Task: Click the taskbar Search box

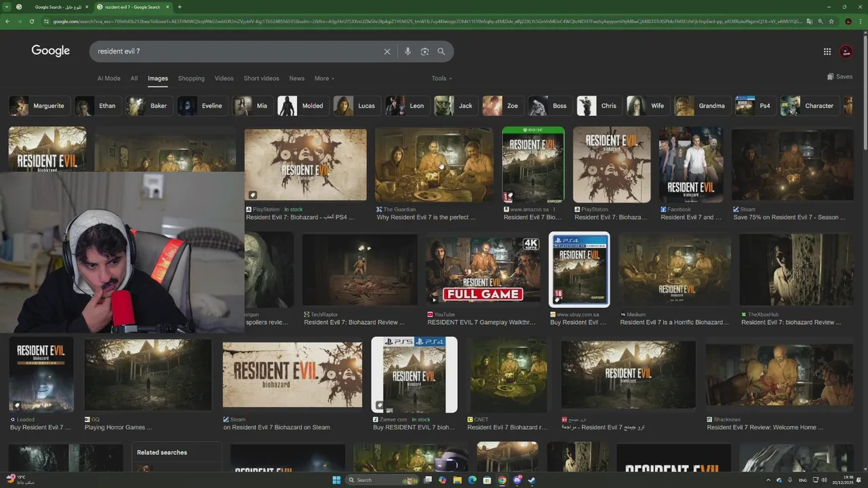Action: point(383,480)
